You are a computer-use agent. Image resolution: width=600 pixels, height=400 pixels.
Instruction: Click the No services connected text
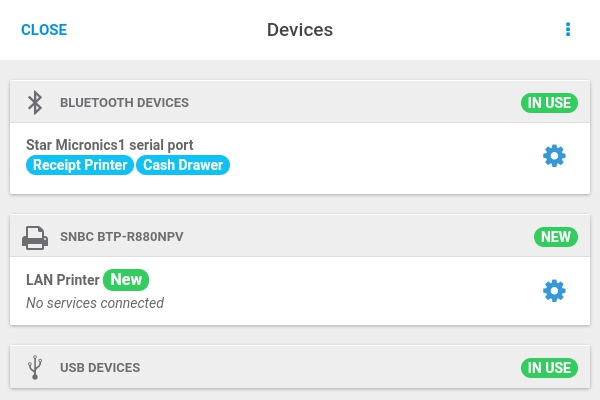pyautogui.click(x=95, y=303)
